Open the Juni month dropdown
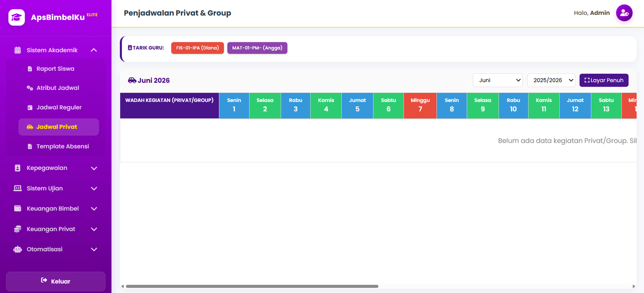This screenshot has height=293, width=644. [497, 80]
